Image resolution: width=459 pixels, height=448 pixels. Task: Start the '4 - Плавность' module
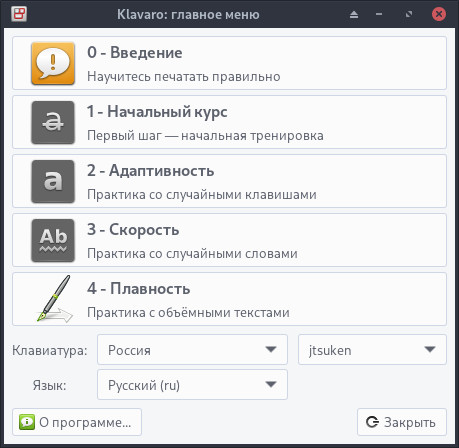(229, 299)
